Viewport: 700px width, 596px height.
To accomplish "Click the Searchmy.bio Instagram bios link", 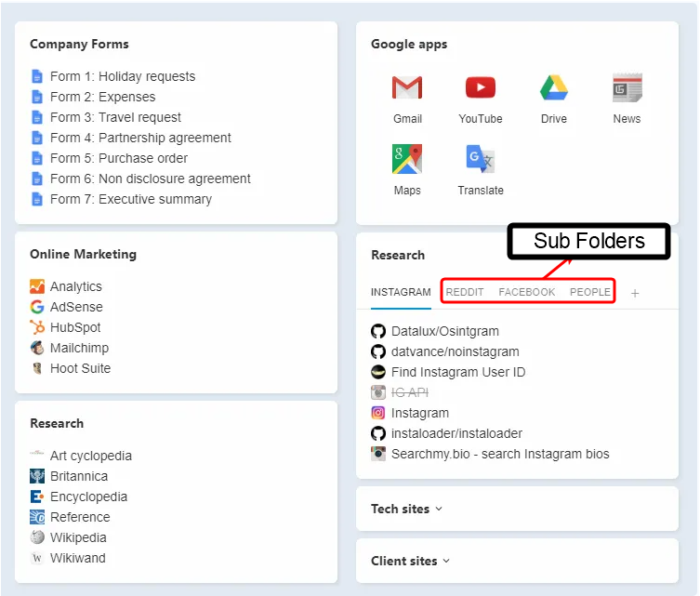I will point(500,454).
